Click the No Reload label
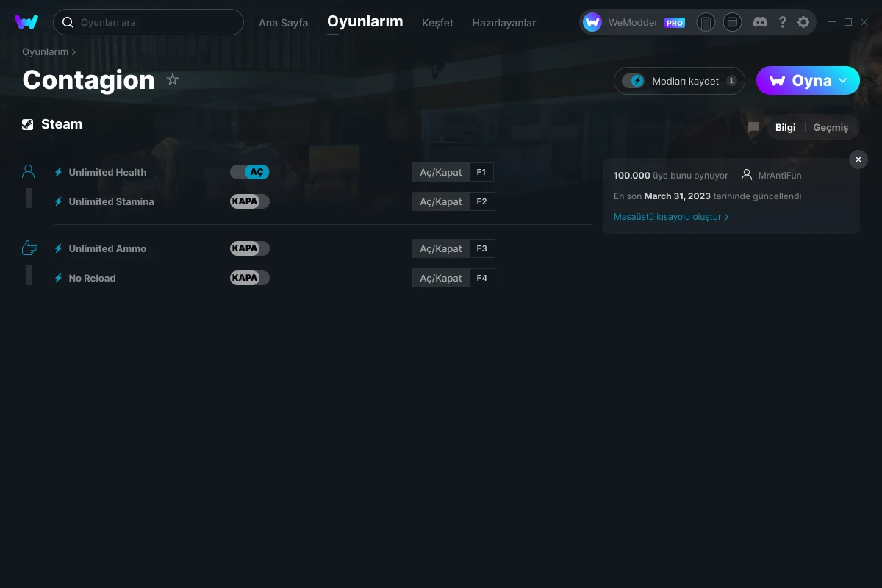The height and width of the screenshot is (588, 882). click(92, 278)
